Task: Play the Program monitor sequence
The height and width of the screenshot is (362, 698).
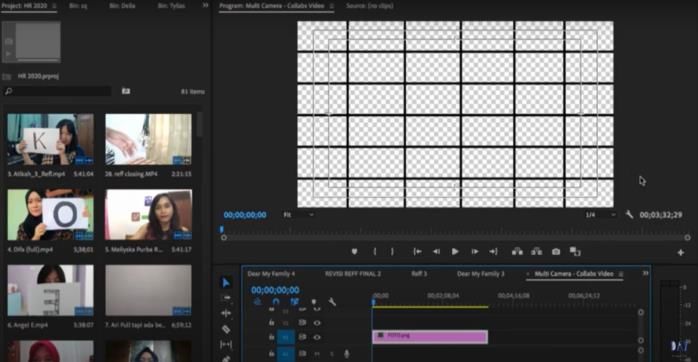Action: click(x=455, y=252)
